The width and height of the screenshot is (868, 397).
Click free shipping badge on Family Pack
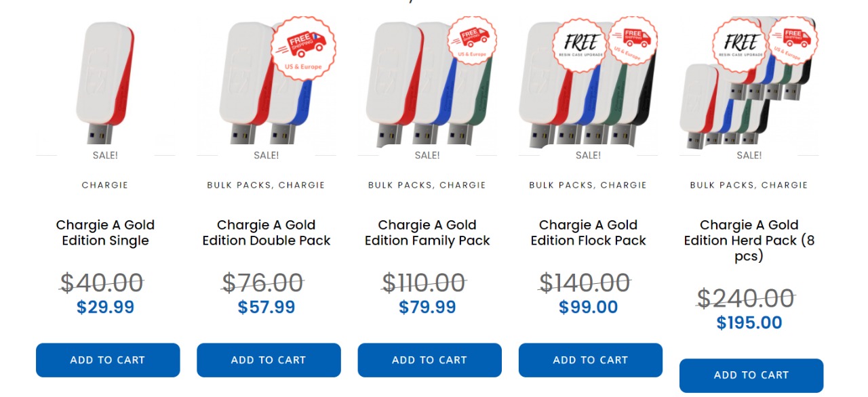tap(472, 41)
